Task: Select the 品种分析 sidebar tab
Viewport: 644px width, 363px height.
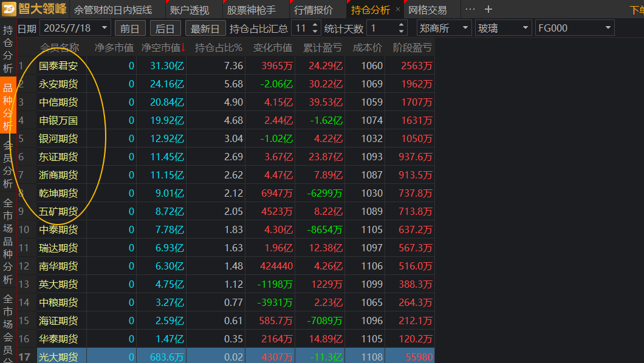Action: coord(8,106)
